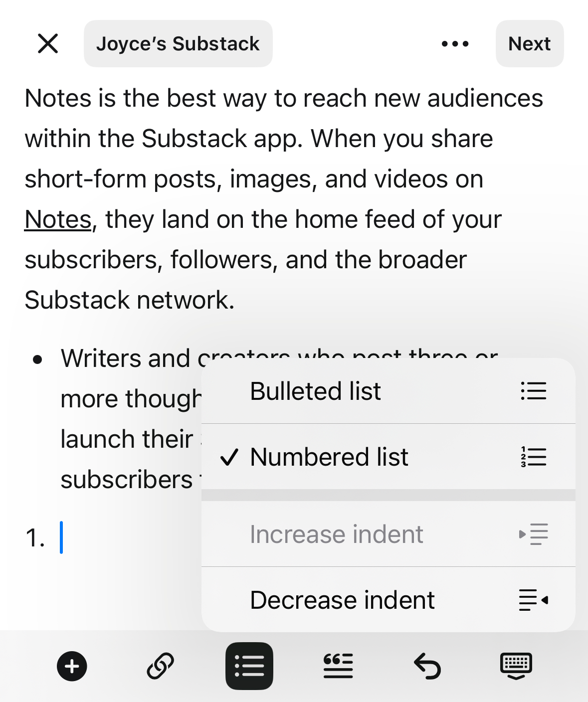Follow the underlined Notes link
The height and width of the screenshot is (702, 588).
[58, 219]
